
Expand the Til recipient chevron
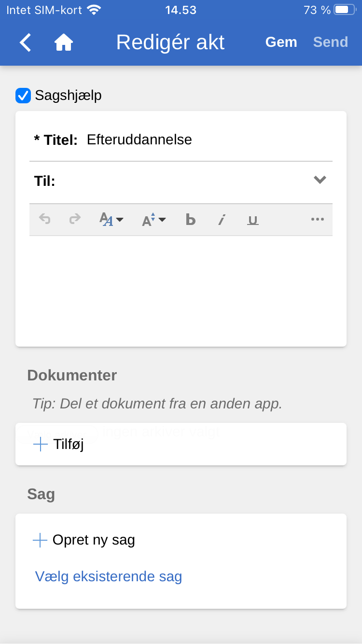click(320, 180)
